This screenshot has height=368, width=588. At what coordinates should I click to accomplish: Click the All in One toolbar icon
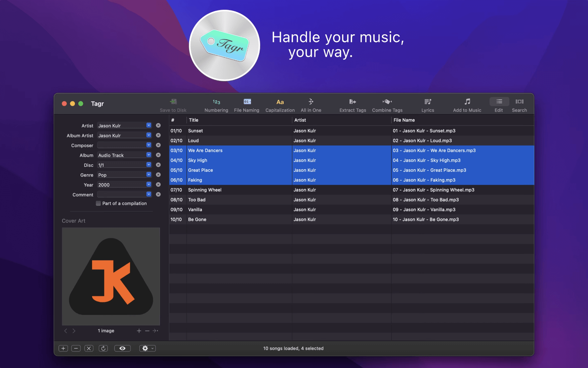click(311, 104)
